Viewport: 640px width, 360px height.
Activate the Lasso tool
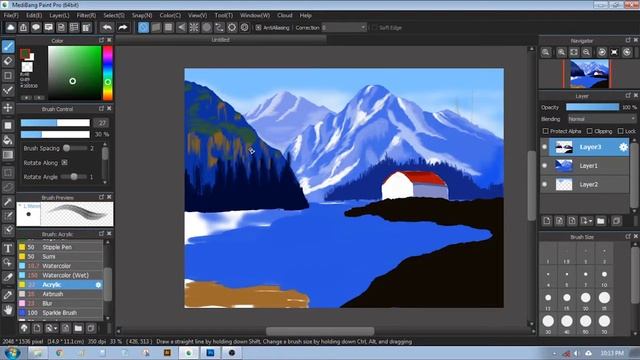pyautogui.click(x=8, y=187)
